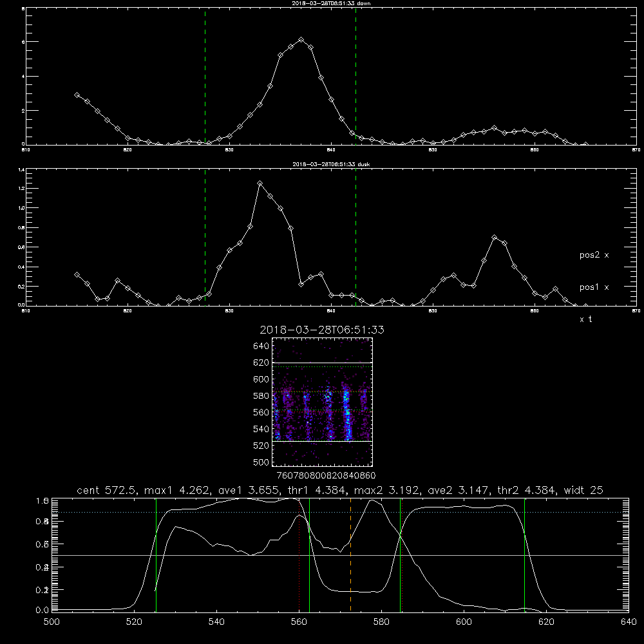Click the "max1 4.262" value
This screenshot has width=644, height=644.
click(x=176, y=490)
